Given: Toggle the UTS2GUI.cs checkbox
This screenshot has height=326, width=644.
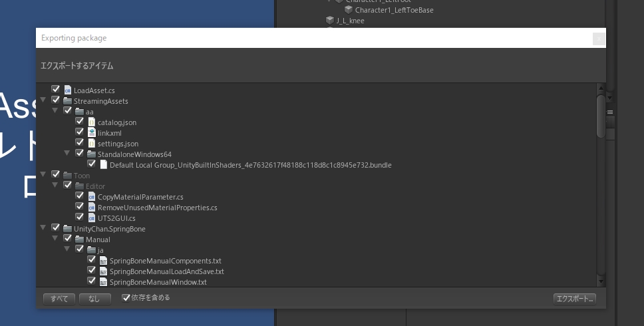Looking at the screenshot, I should [80, 217].
